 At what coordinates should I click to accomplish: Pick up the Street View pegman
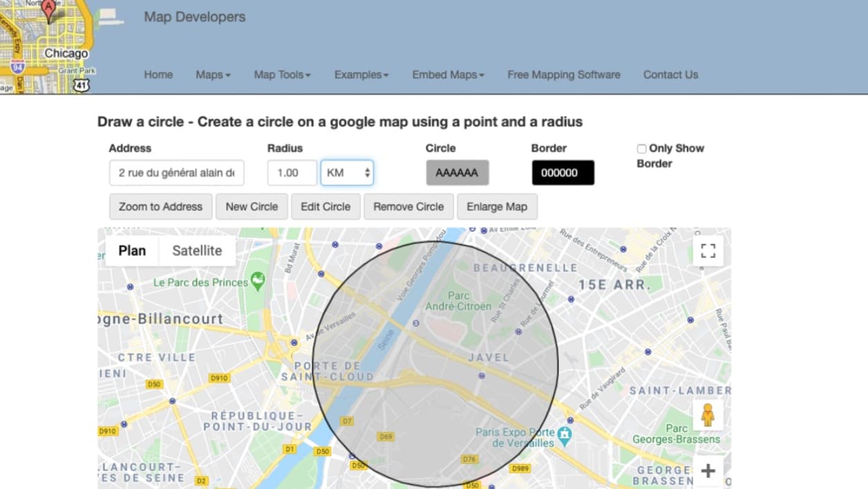(708, 415)
